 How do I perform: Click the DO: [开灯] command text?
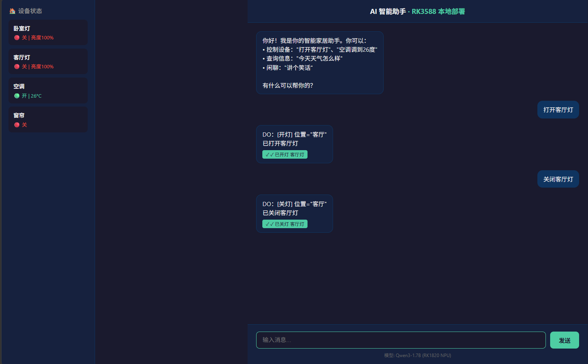294,135
